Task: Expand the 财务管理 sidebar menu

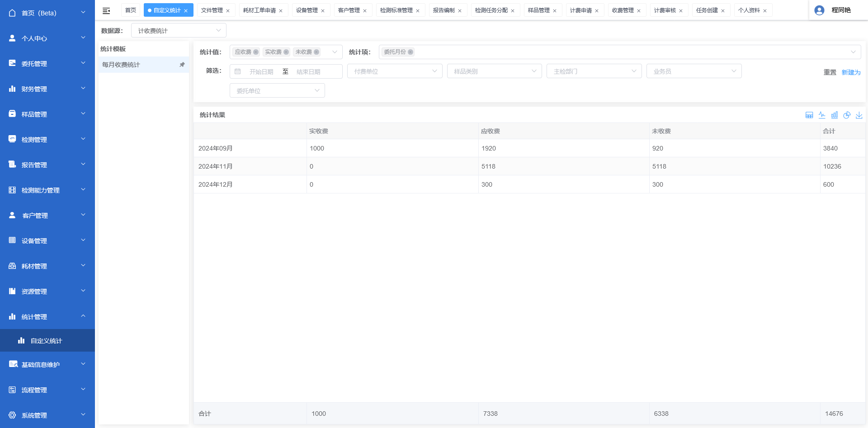Action: coord(47,89)
